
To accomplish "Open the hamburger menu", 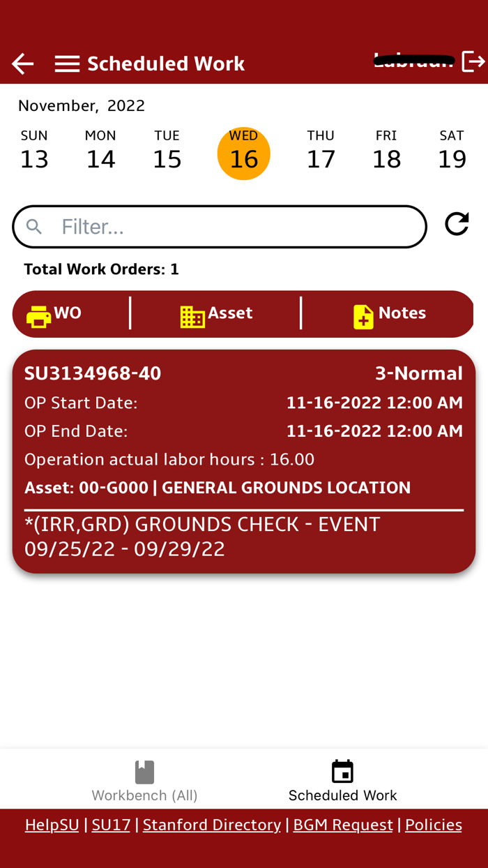I will (x=67, y=63).
